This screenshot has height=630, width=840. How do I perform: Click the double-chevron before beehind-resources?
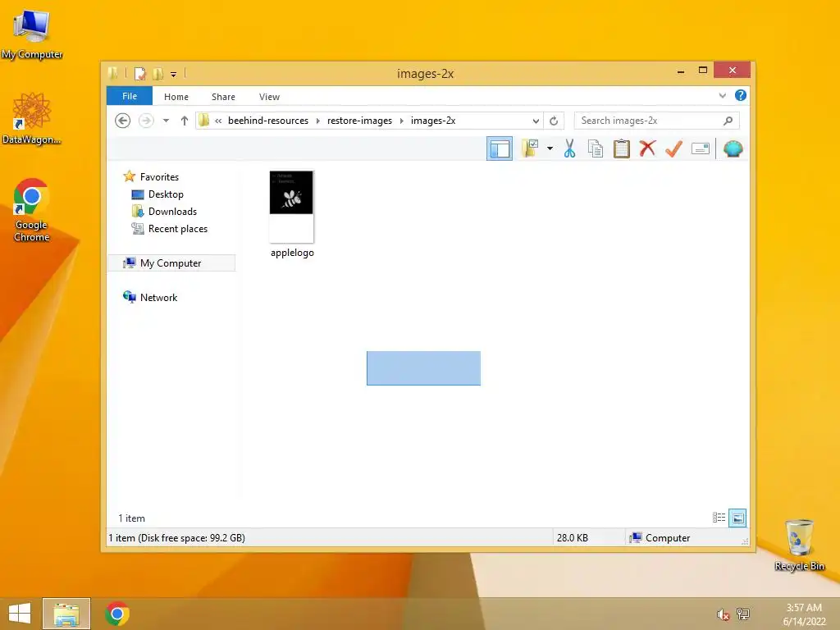coord(218,121)
